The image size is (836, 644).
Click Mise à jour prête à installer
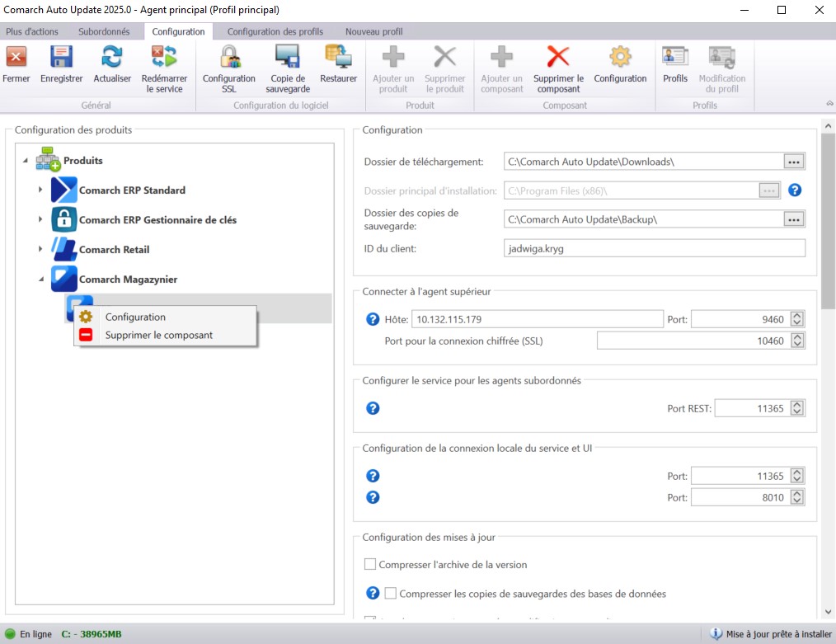[x=778, y=634]
